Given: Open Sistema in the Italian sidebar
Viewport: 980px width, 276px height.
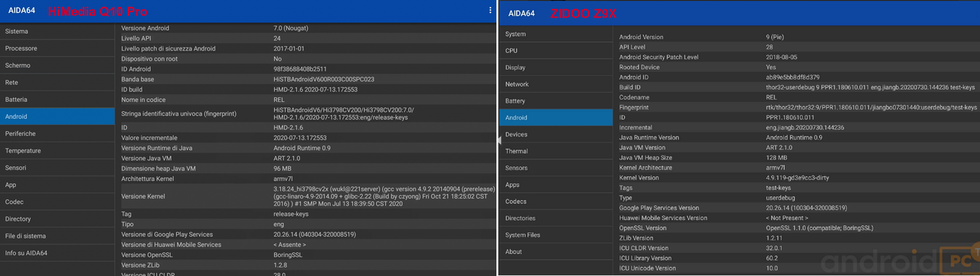Looking at the screenshot, I should click(57, 31).
